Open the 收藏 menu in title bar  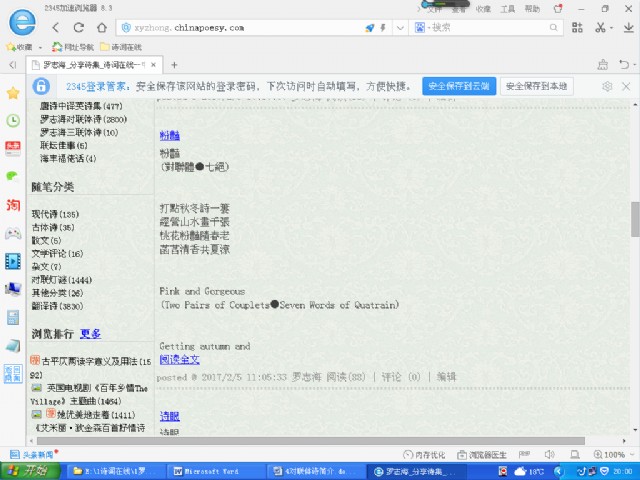[484, 8]
